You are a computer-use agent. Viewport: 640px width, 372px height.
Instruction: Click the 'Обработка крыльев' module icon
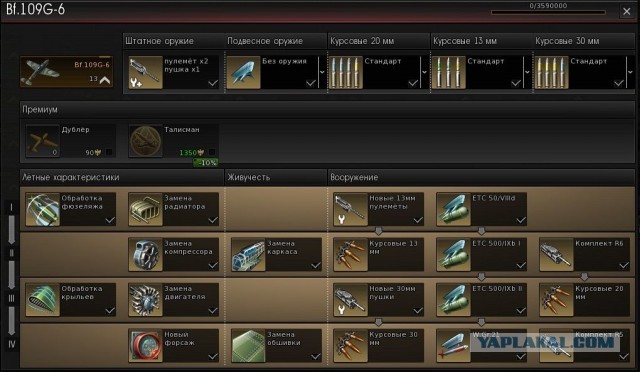(43, 301)
